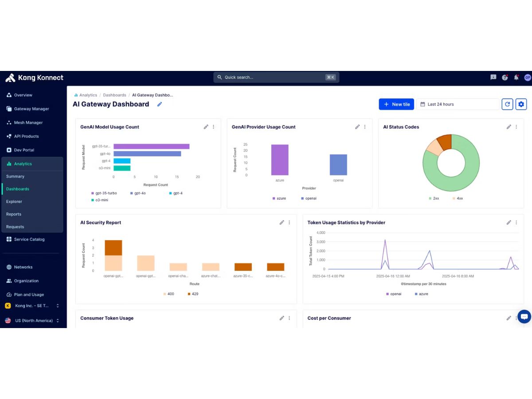Open the notifications bell

[516, 77]
